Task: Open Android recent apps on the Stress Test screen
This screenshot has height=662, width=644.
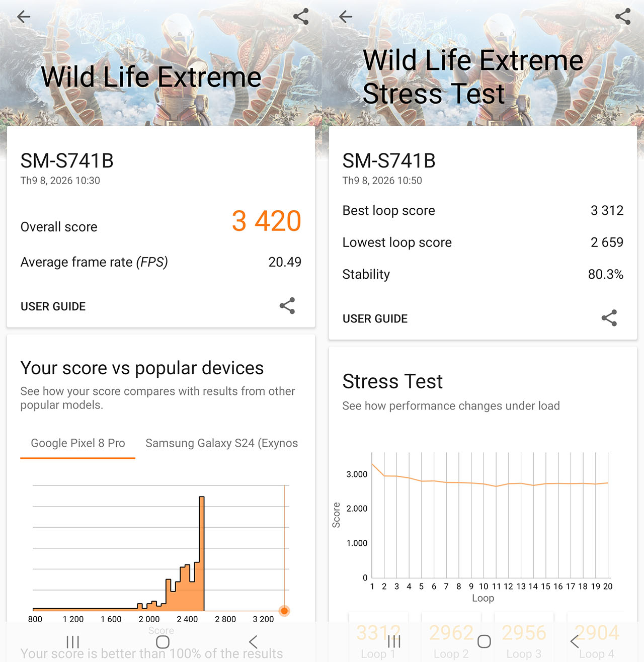Action: click(x=394, y=641)
